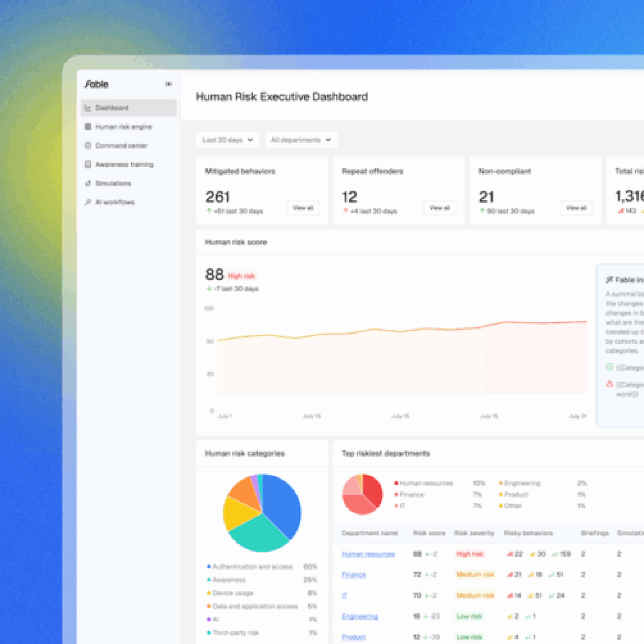
Task: Click the green arrow under Mitigated behaviors
Action: coord(209,211)
